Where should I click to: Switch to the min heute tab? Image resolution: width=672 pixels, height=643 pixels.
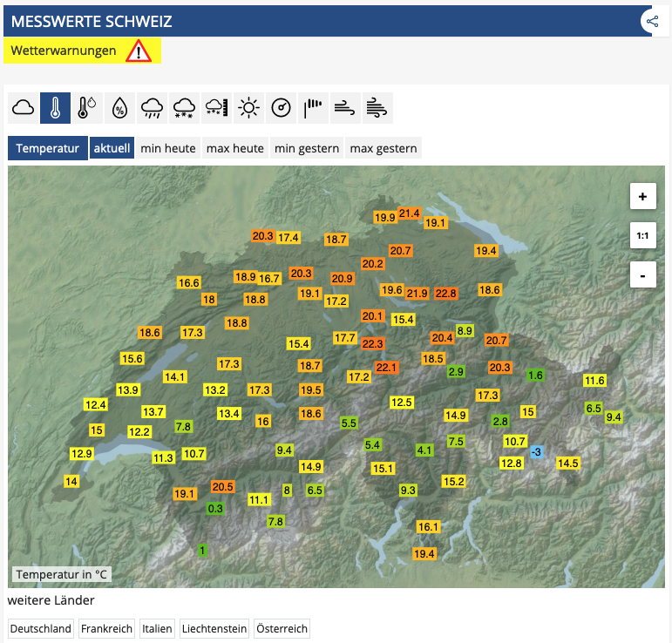click(x=168, y=148)
